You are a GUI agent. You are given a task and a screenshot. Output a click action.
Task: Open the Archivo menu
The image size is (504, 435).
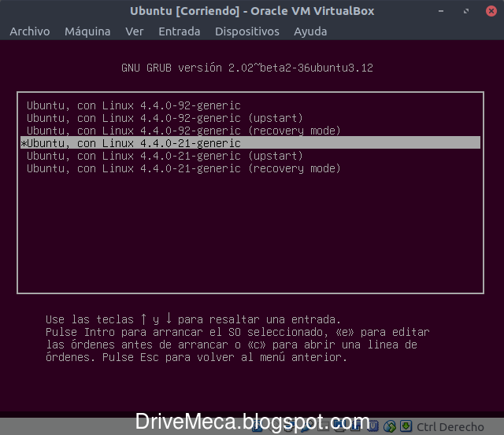(x=30, y=31)
